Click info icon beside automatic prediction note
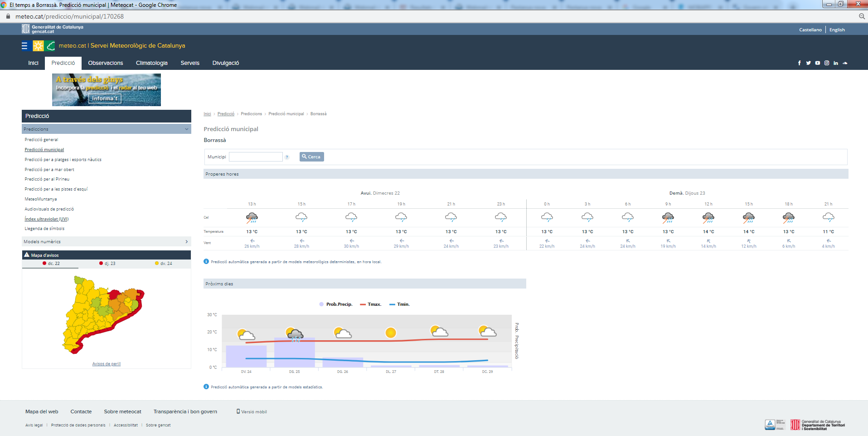This screenshot has height=436, width=868. pos(206,261)
